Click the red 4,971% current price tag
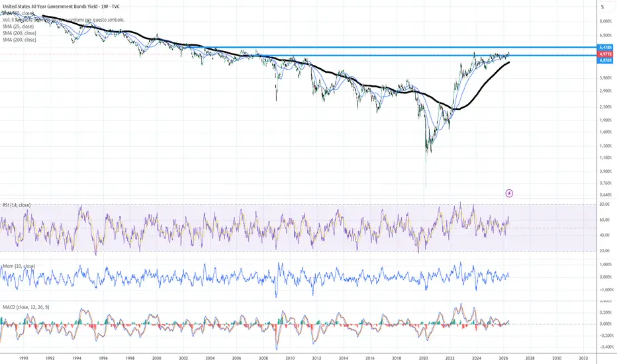617x364 pixels. click(x=606, y=54)
